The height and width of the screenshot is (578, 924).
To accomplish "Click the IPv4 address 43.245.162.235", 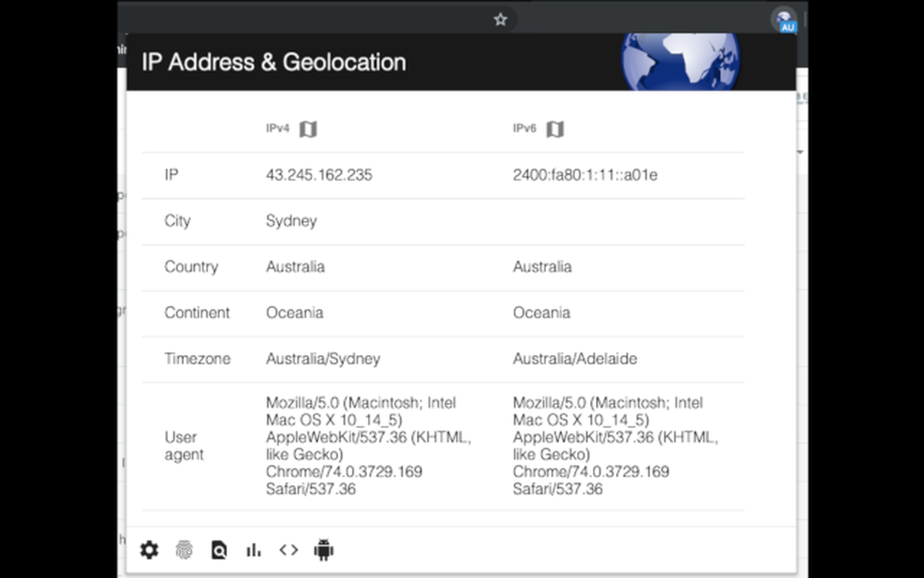I will pos(319,175).
